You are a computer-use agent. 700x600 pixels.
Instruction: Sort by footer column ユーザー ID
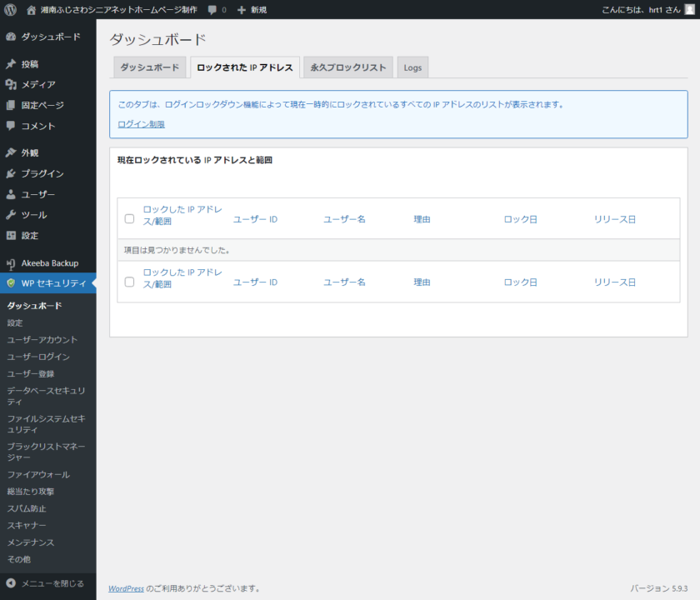point(255,282)
